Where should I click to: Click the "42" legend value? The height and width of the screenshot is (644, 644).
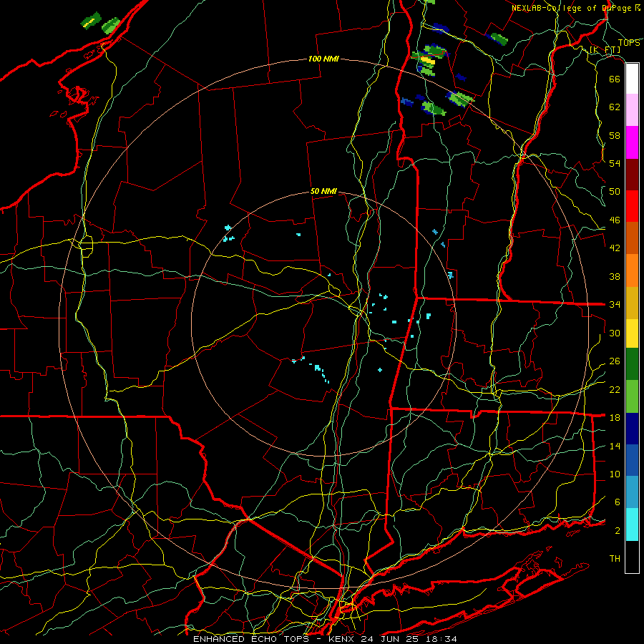615,248
